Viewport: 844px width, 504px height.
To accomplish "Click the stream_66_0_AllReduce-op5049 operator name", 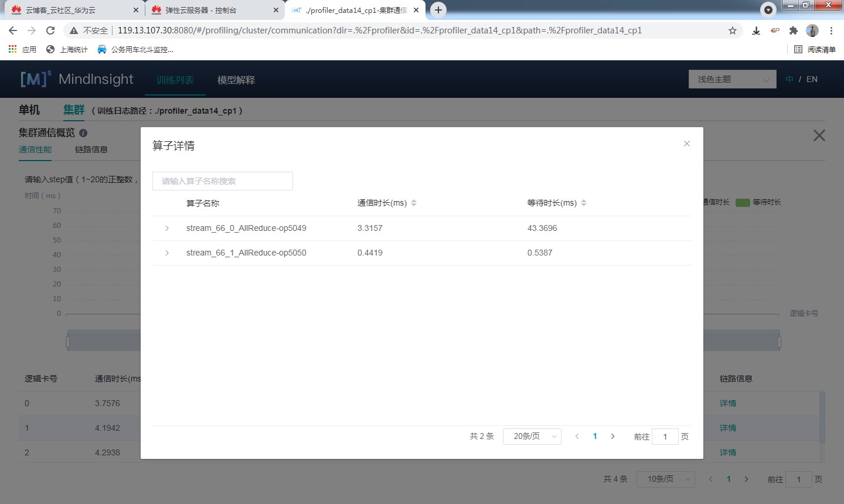I will point(246,228).
